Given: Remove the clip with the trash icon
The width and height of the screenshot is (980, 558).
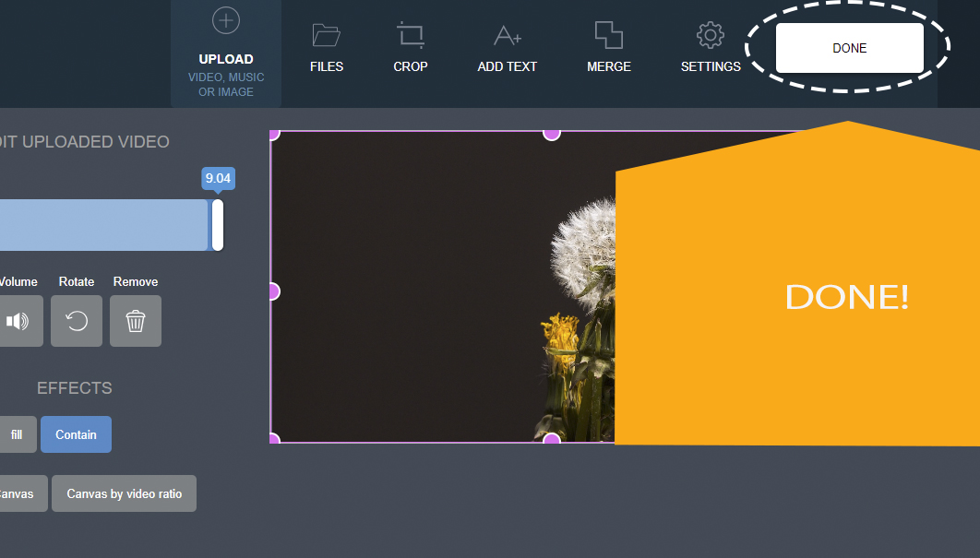Looking at the screenshot, I should coord(135,321).
